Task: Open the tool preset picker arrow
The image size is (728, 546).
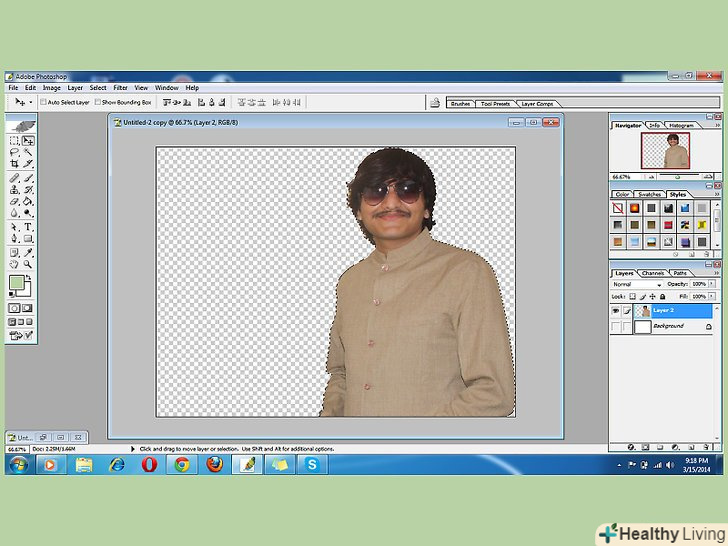Action: (x=31, y=102)
